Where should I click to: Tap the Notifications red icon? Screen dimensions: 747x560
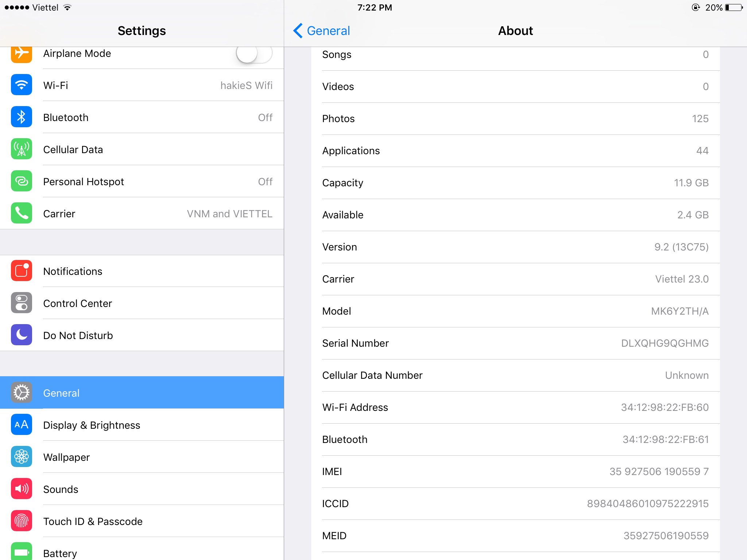click(x=22, y=271)
